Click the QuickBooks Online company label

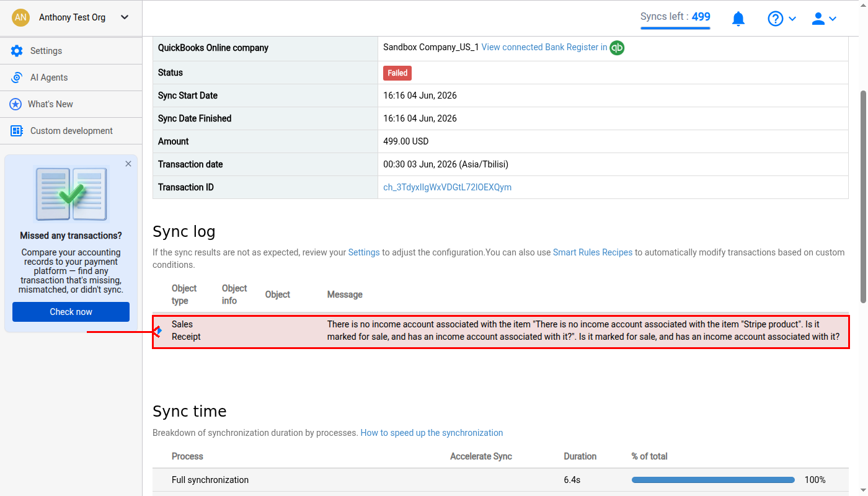(213, 48)
